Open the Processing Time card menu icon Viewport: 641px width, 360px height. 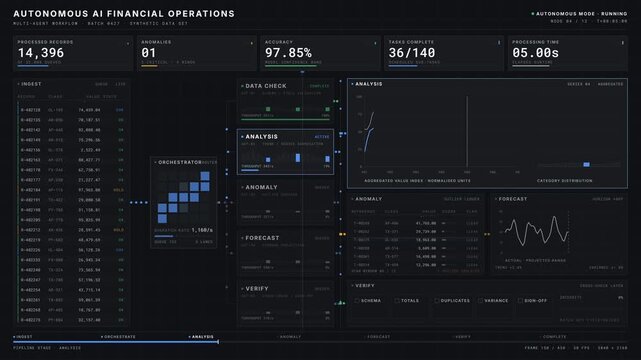pos(623,42)
